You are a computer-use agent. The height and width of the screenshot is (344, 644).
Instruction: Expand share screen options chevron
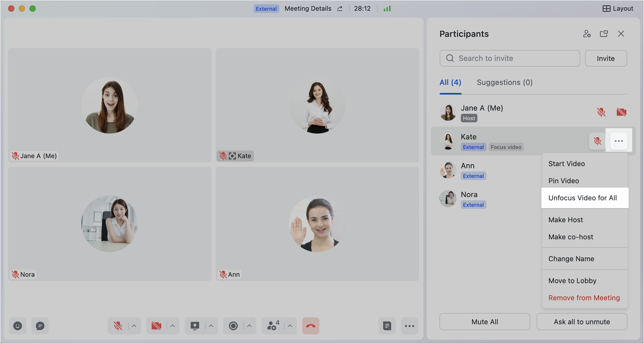(211, 326)
